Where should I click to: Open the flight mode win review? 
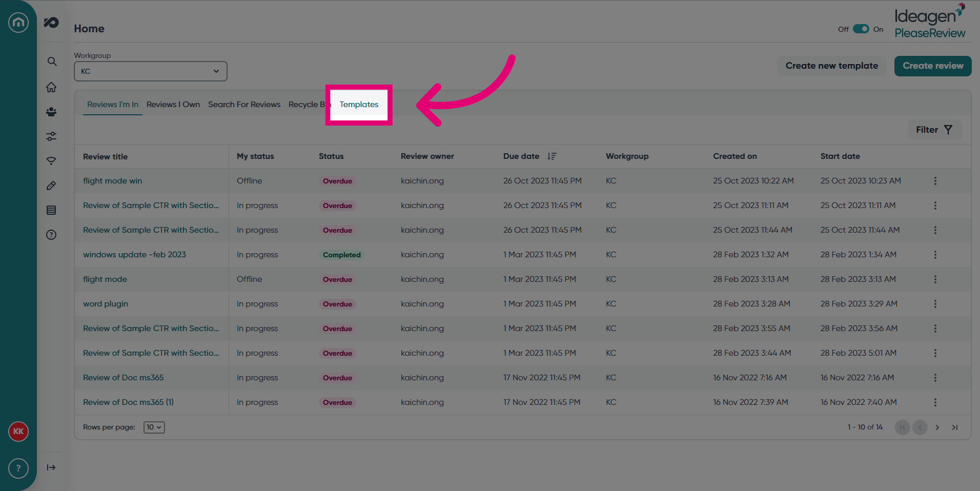pos(113,181)
